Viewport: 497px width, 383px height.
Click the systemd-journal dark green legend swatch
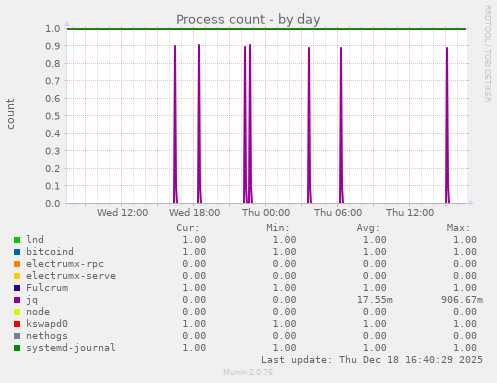[x=17, y=348]
